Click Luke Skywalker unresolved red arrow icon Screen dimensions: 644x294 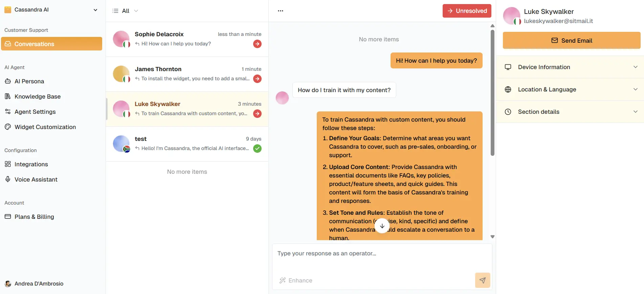click(x=257, y=113)
